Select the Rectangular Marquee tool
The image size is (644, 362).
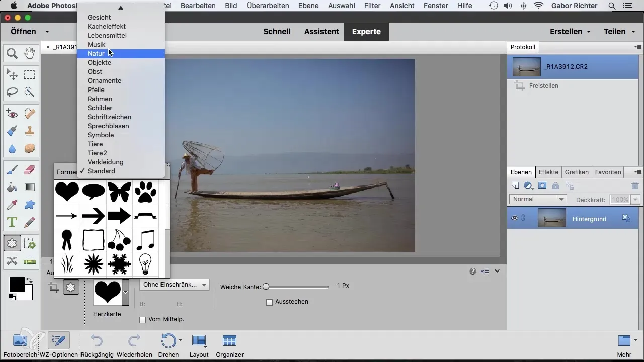[30, 75]
